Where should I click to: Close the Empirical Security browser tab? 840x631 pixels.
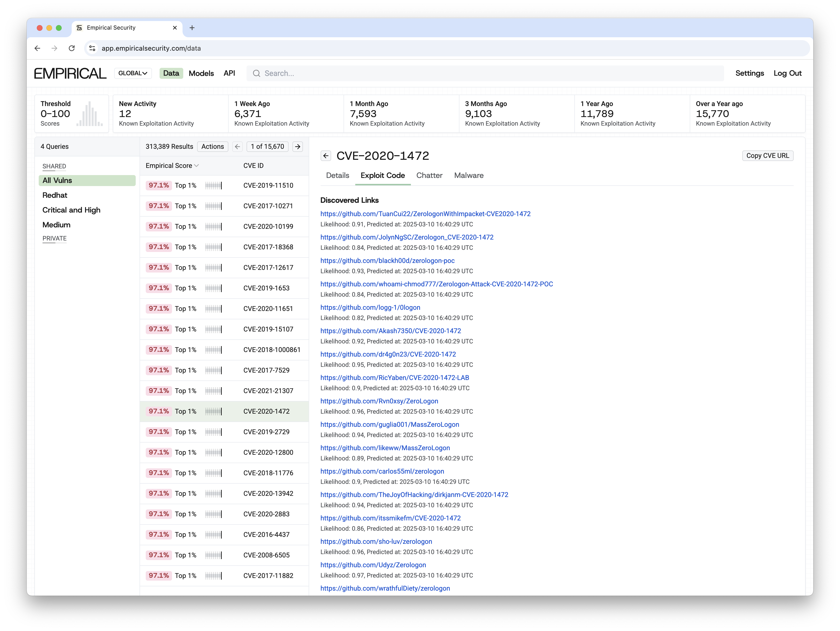click(175, 28)
